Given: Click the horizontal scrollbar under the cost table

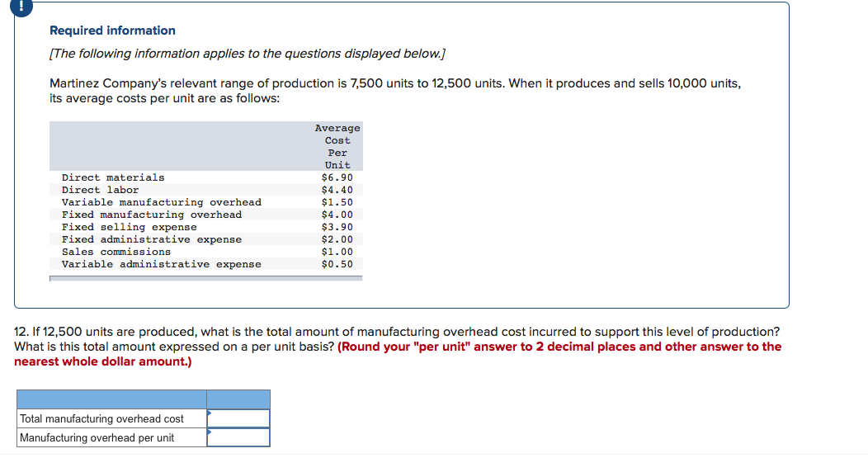Looking at the screenshot, I should click(206, 279).
